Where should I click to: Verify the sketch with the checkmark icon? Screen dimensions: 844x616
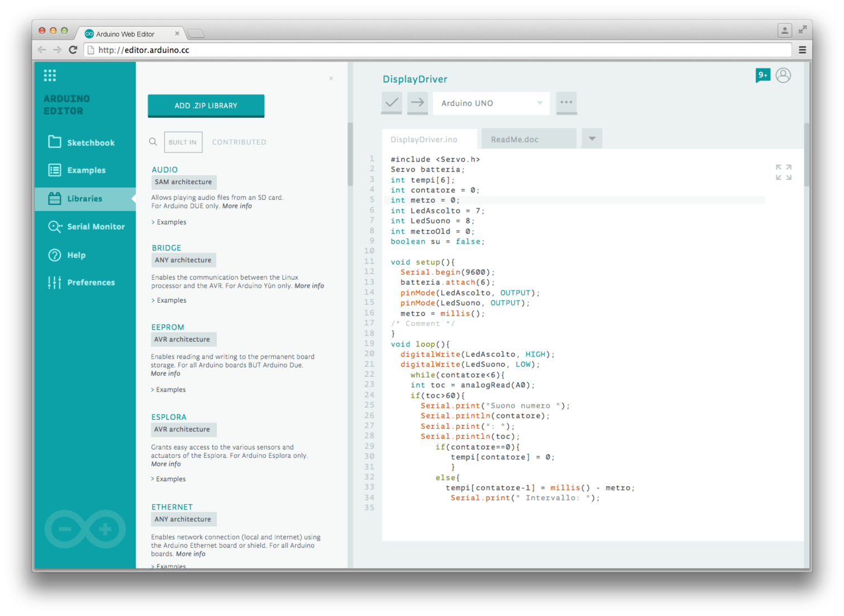click(x=392, y=103)
